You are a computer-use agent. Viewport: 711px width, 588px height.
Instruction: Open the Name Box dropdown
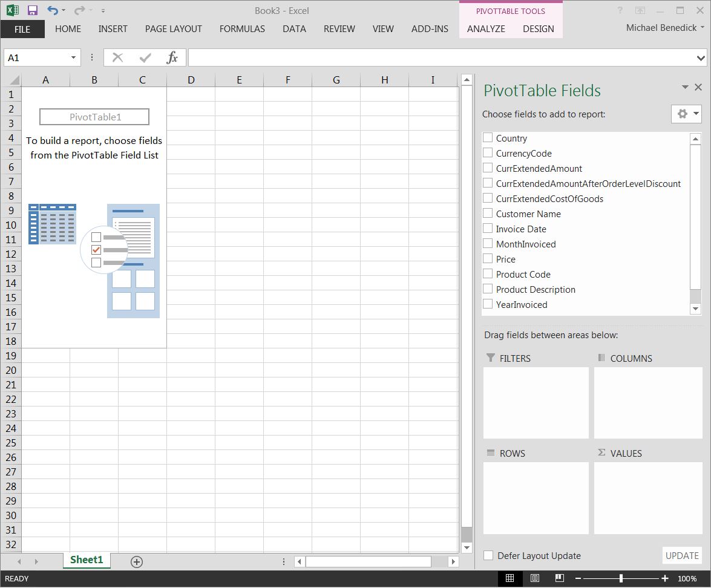pos(73,58)
